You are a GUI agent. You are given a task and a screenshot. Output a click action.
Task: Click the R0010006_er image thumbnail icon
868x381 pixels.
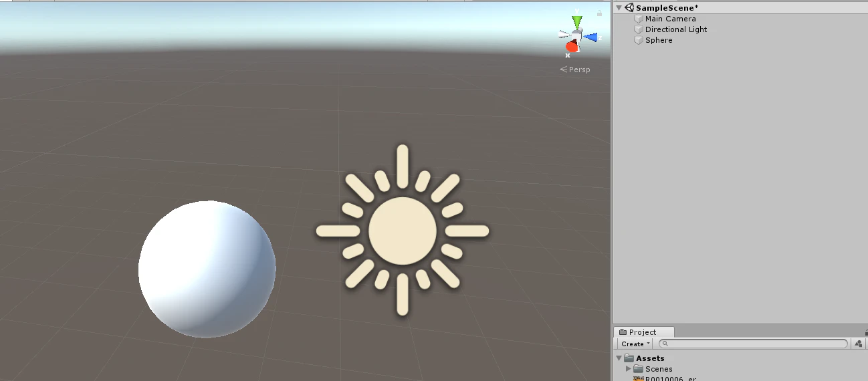(638, 378)
